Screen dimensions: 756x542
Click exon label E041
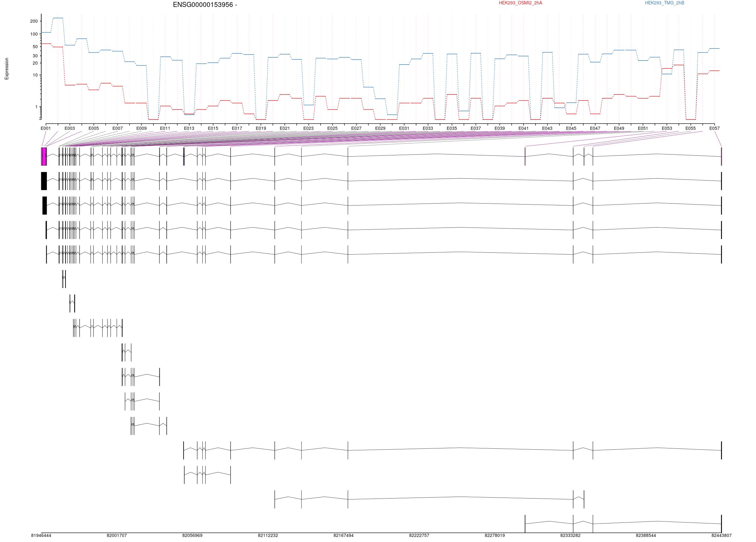523,129
